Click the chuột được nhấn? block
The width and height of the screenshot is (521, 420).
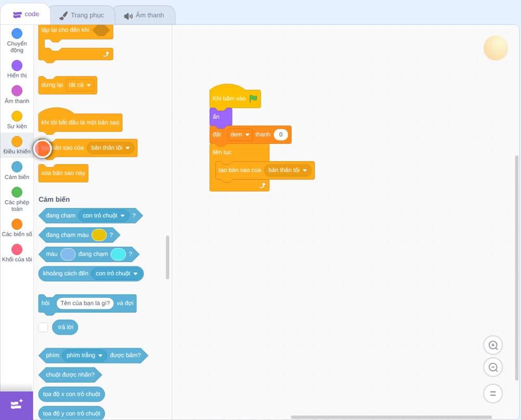click(70, 375)
